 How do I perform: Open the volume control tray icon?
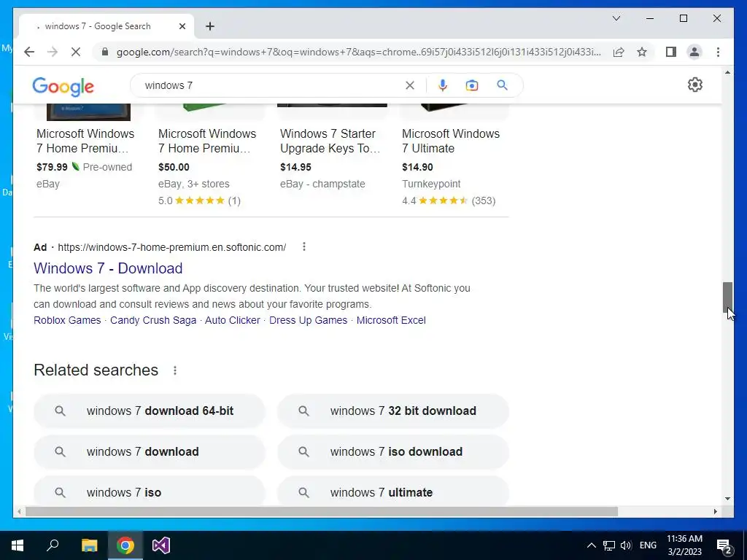(626, 545)
